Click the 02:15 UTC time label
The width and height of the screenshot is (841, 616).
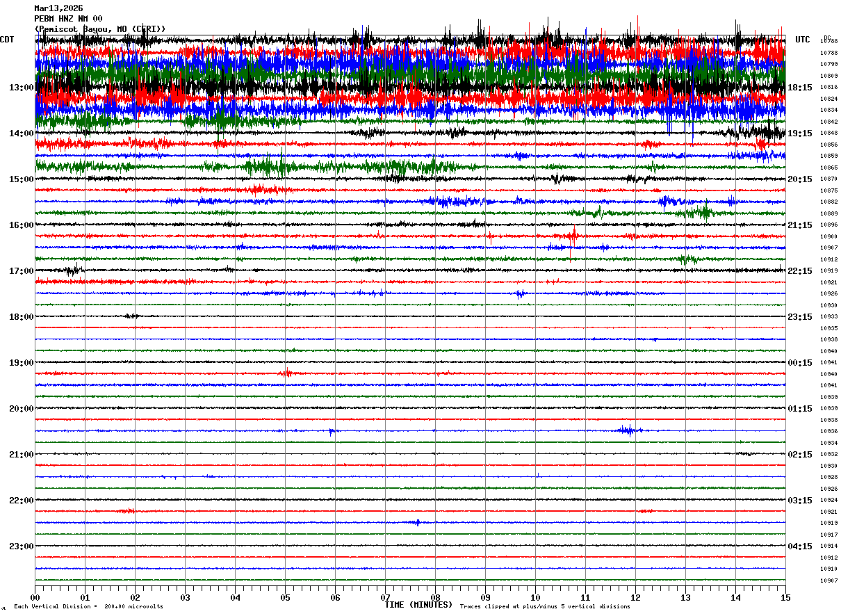800,455
